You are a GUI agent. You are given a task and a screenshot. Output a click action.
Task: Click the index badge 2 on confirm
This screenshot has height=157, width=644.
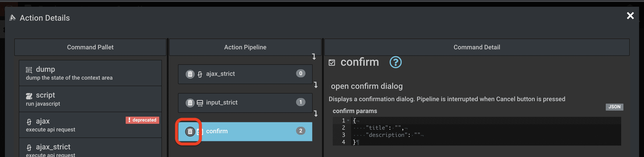(301, 131)
